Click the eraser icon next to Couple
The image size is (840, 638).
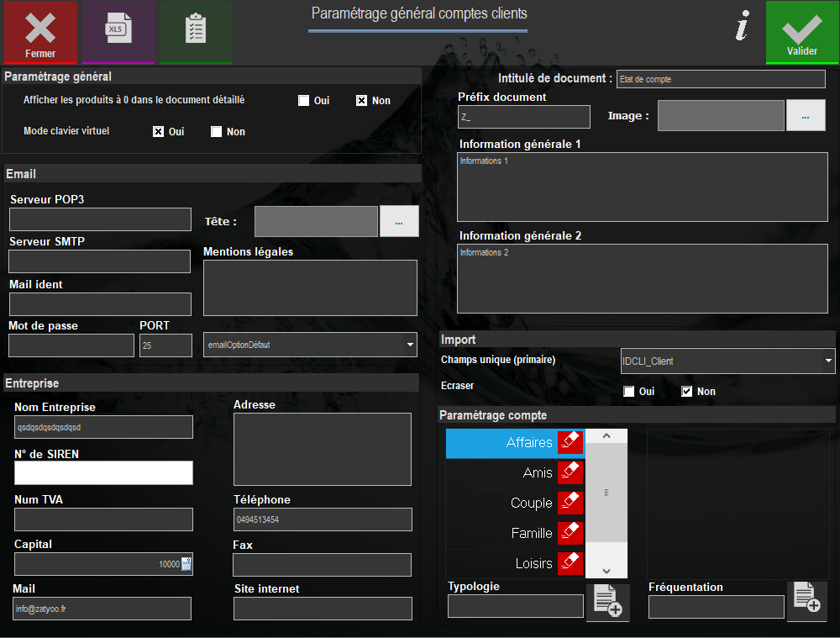[570, 503]
